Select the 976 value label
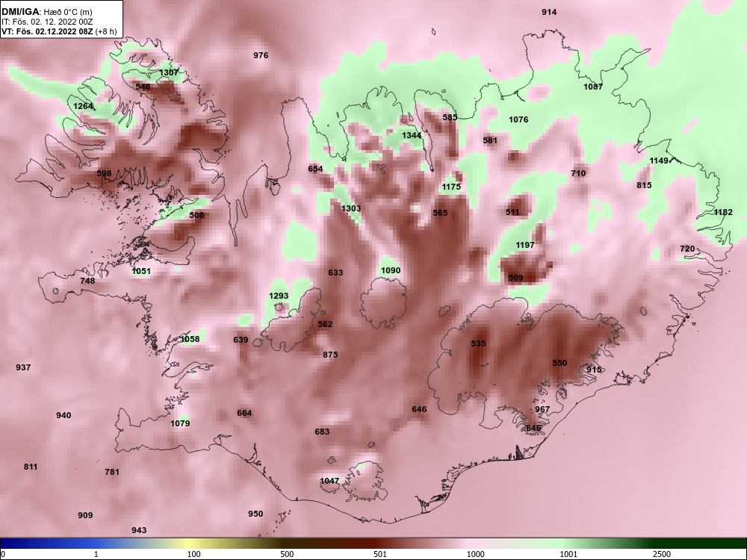Viewport: 747px width, 560px height. click(x=261, y=55)
